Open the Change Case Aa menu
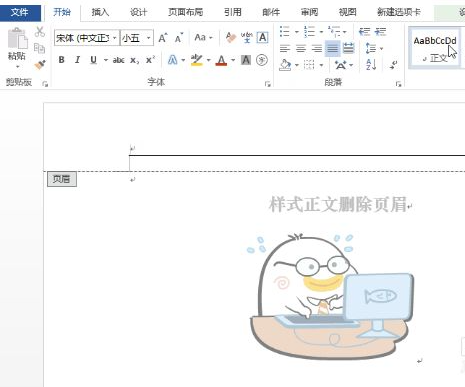 pyautogui.click(x=203, y=37)
